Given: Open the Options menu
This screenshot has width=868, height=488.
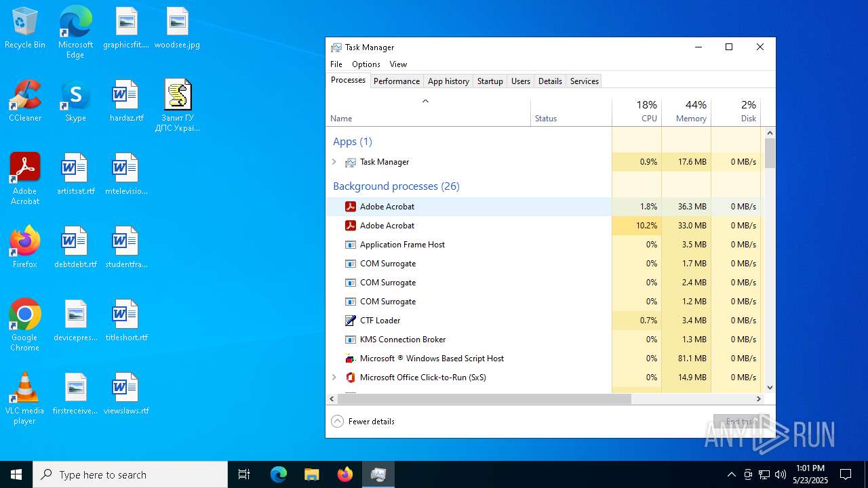Looking at the screenshot, I should click(366, 64).
